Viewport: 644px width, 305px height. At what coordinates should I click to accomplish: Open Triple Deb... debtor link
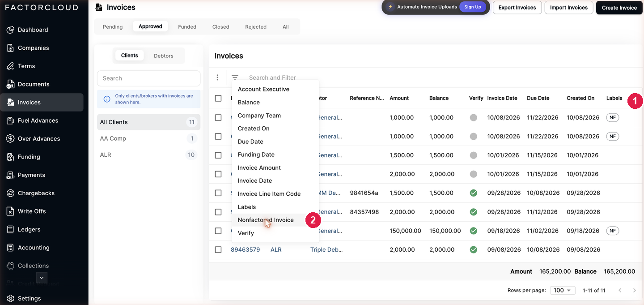[x=326, y=249]
